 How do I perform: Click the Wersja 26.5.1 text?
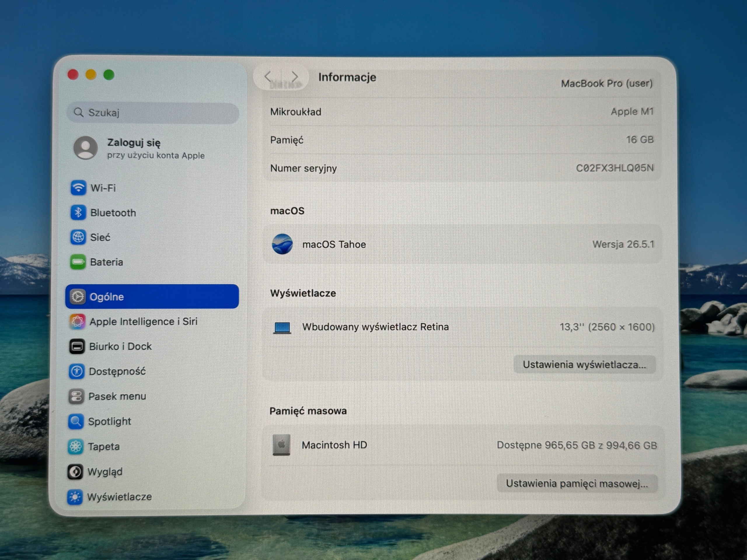(x=623, y=244)
